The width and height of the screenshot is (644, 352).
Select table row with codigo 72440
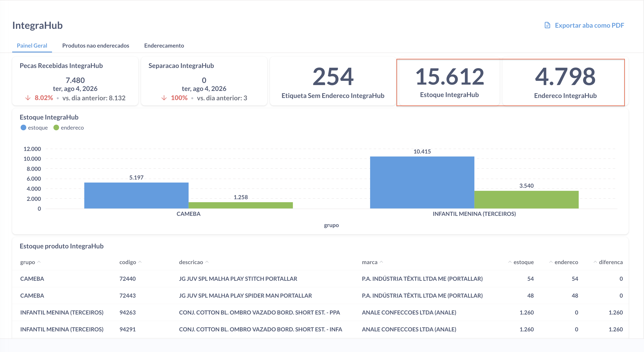click(321, 278)
